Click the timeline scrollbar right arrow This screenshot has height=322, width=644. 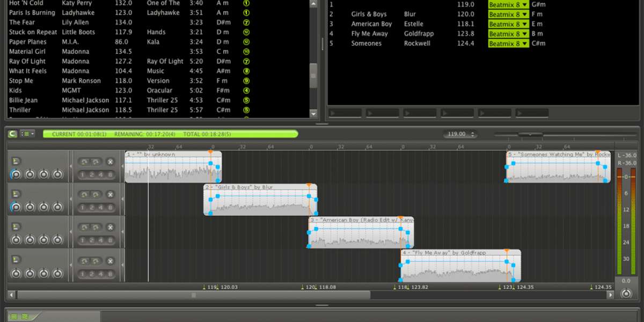pyautogui.click(x=610, y=295)
